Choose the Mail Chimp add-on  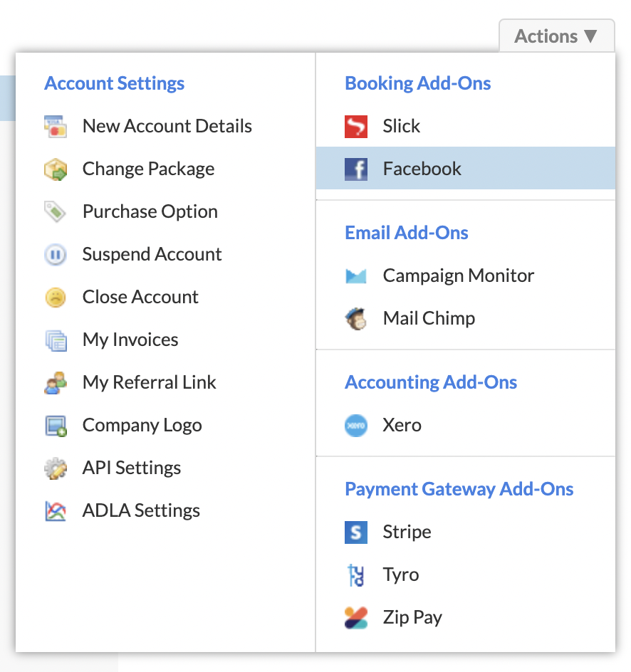[x=466, y=319]
